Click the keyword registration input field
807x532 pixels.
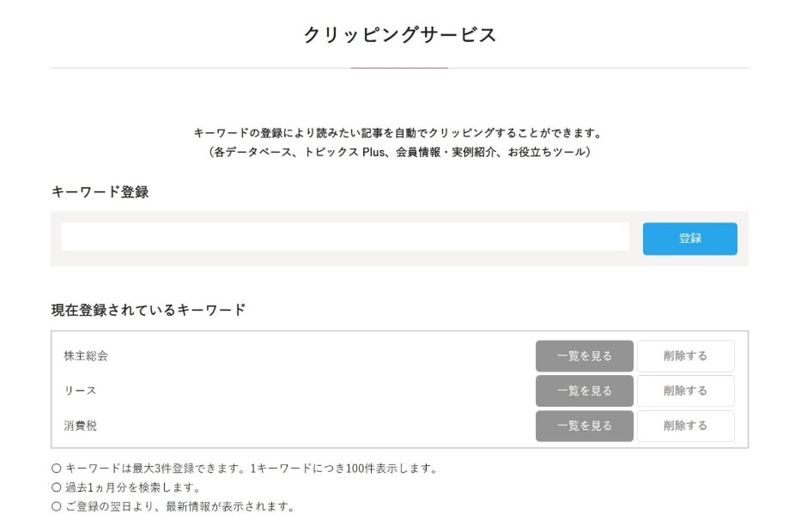point(345,237)
